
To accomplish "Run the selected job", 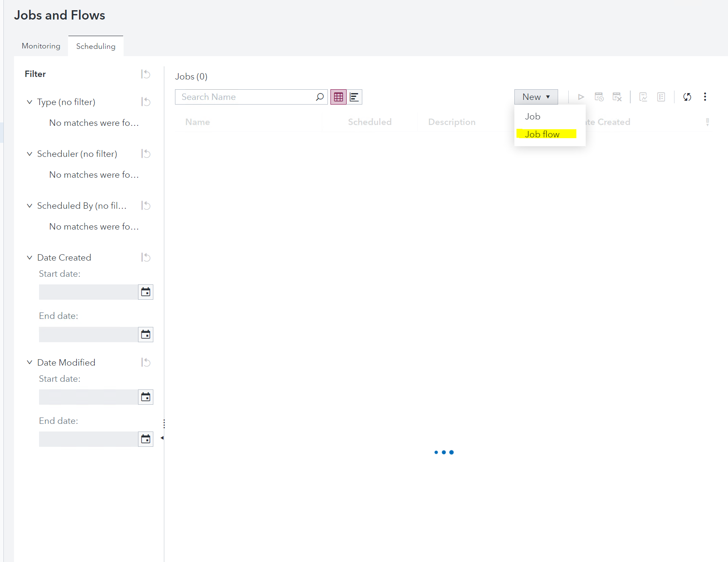I will (581, 97).
